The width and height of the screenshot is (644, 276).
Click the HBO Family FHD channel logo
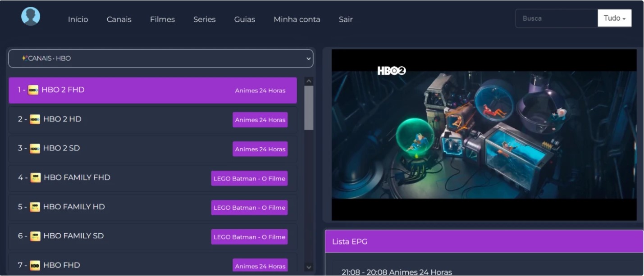[x=36, y=178]
